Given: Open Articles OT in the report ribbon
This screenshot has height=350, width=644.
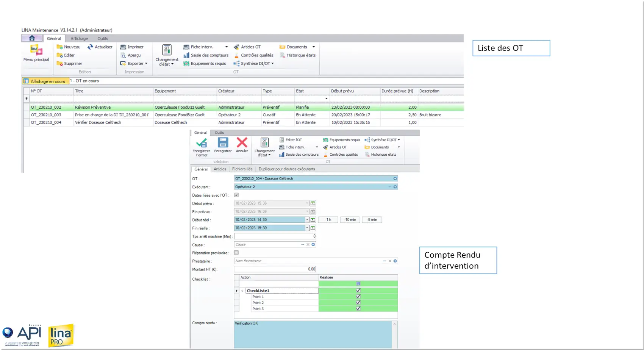Looking at the screenshot, I should pyautogui.click(x=335, y=147).
